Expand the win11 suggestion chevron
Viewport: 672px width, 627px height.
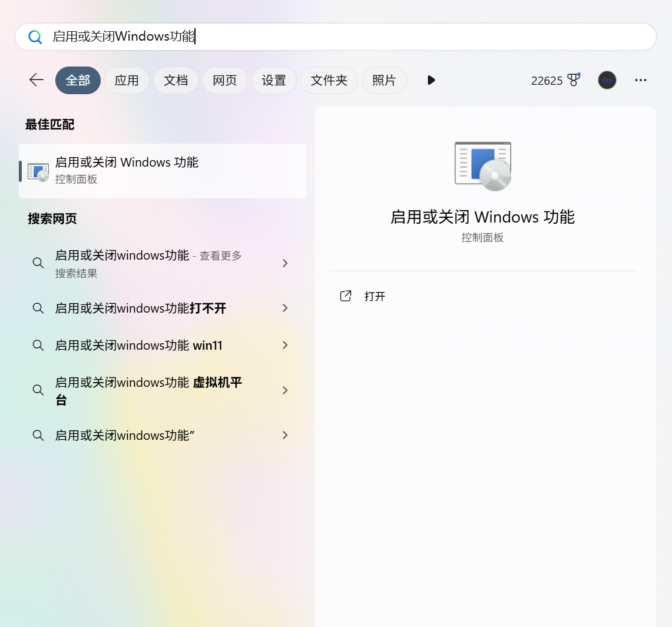coord(285,345)
